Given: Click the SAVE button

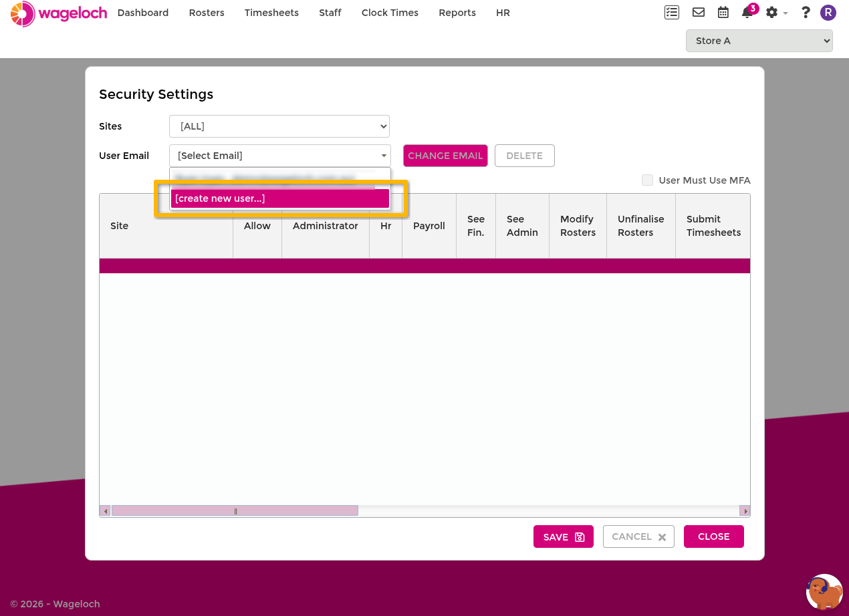Looking at the screenshot, I should (x=564, y=536).
